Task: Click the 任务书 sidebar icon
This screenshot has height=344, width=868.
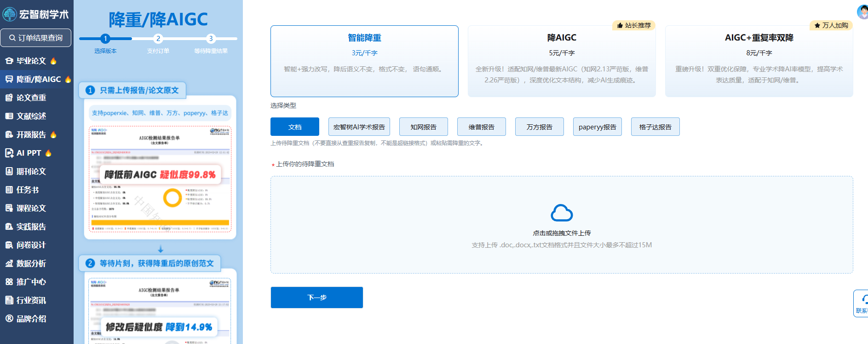Action: coord(9,190)
